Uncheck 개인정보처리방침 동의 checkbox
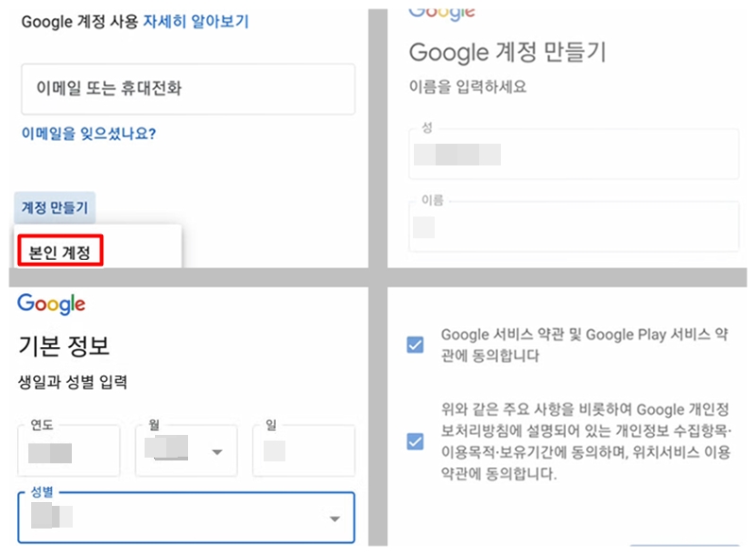This screenshot has height=555, width=756. [x=415, y=442]
